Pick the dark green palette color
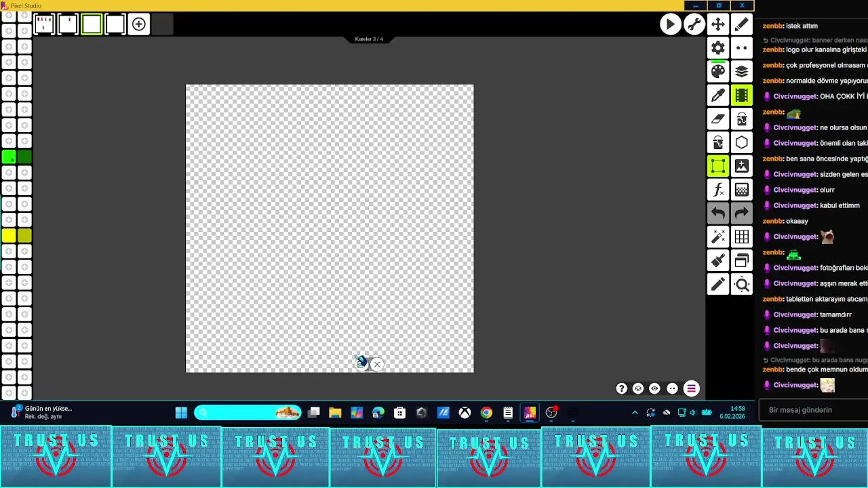Image resolution: width=868 pixels, height=488 pixels. point(24,157)
